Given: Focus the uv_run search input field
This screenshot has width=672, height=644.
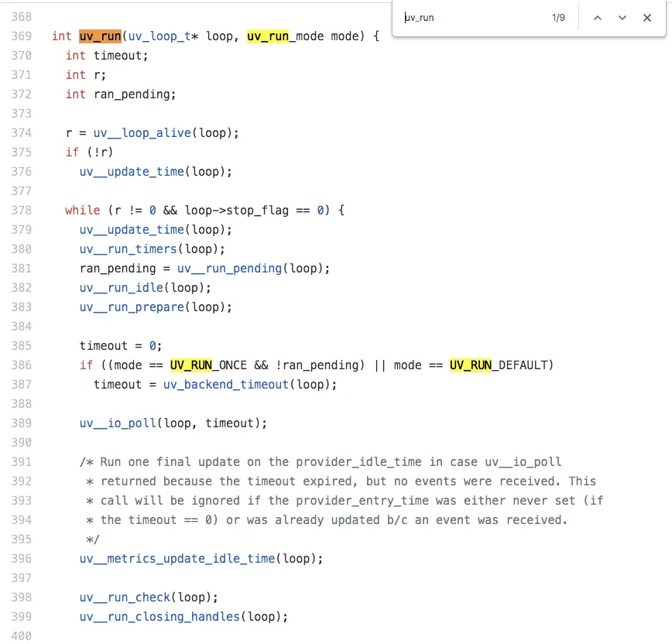Looking at the screenshot, I should pyautogui.click(x=471, y=18).
